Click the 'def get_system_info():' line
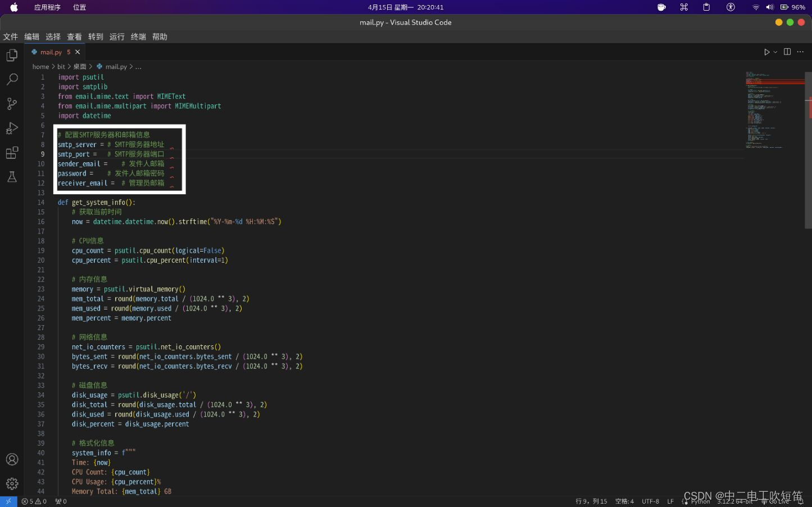812x507 pixels. [97, 202]
